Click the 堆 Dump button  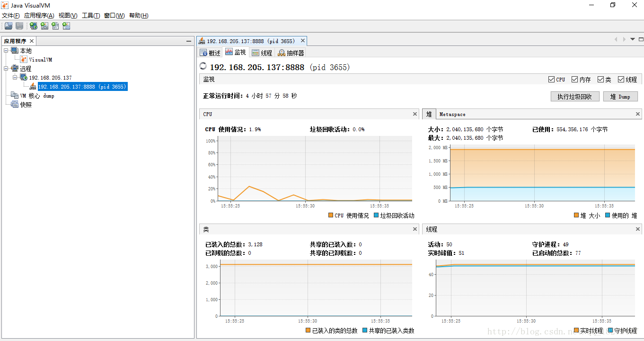[620, 97]
